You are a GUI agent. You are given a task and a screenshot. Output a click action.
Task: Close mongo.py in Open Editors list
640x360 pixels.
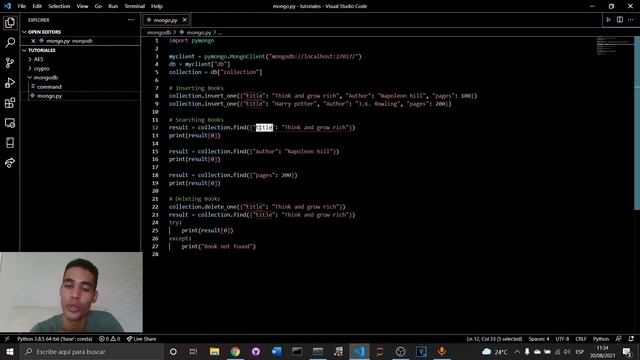coord(33,41)
